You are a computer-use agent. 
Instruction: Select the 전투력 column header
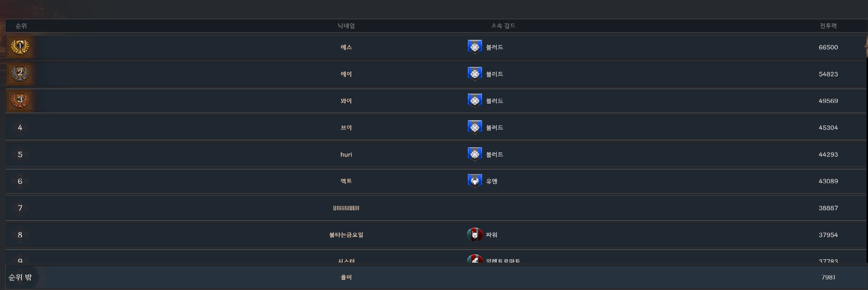(x=828, y=26)
